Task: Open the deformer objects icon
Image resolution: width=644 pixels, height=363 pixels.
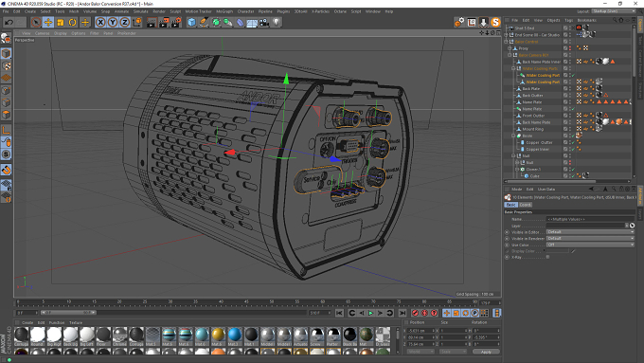Action: [241, 22]
